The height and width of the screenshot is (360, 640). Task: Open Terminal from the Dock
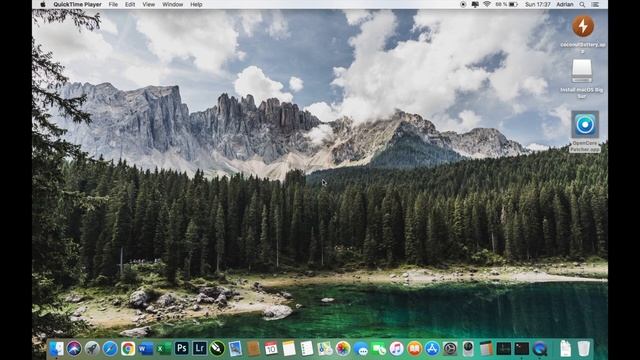[x=522, y=349]
